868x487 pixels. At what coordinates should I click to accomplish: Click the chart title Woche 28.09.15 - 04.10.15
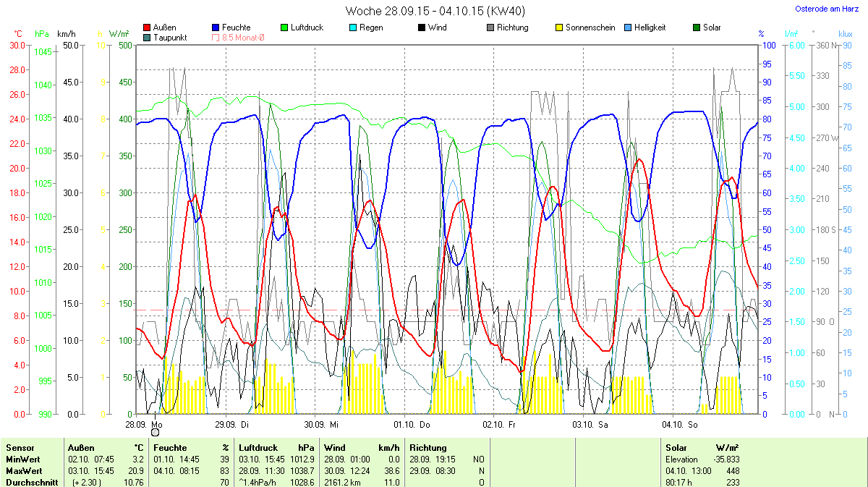click(x=435, y=11)
